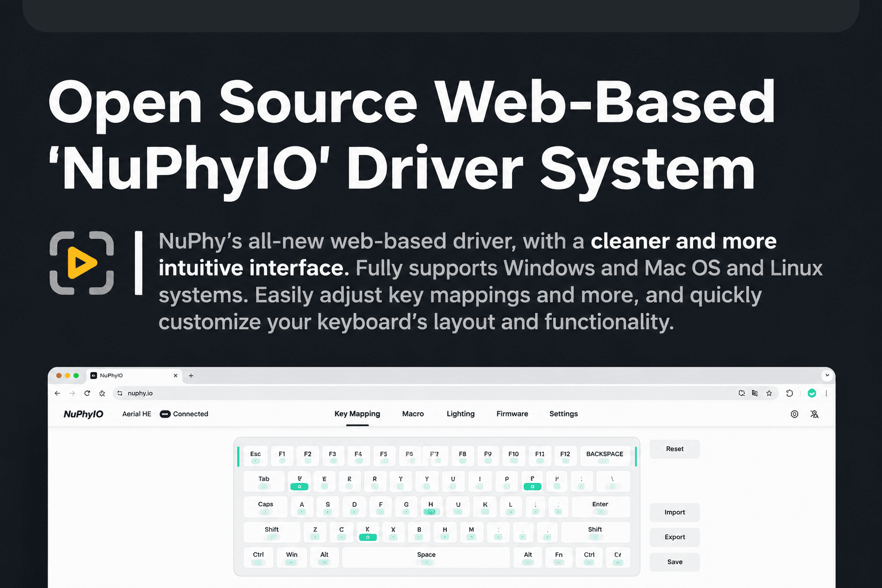Bookmark page with the star icon
The image size is (882, 588).
coord(769,393)
